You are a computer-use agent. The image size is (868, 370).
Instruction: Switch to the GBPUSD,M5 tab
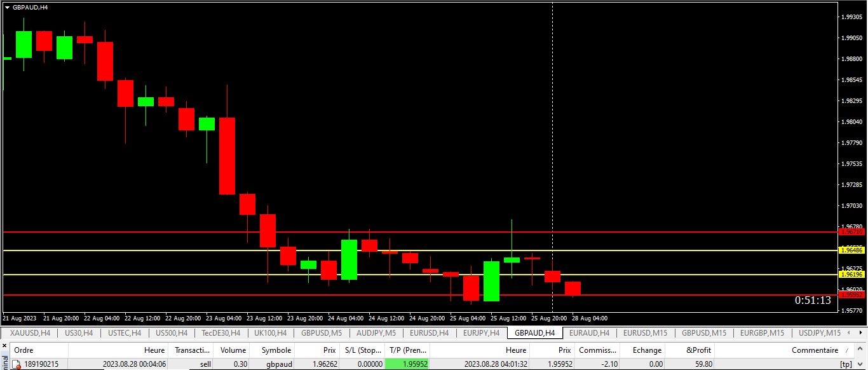(322, 333)
